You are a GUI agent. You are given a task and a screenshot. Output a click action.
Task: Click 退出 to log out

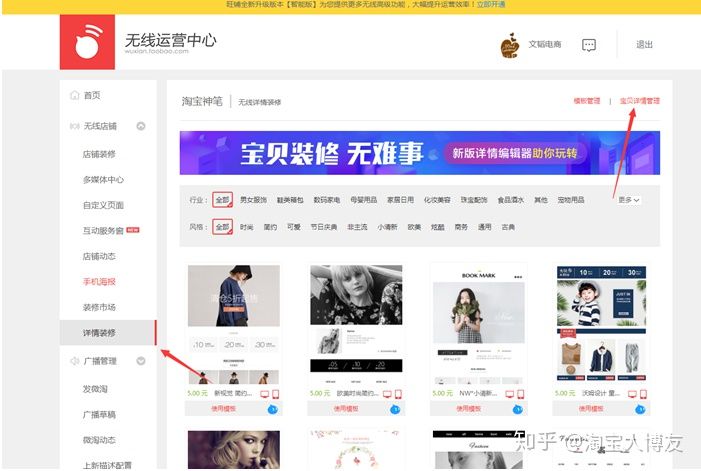pyautogui.click(x=644, y=45)
